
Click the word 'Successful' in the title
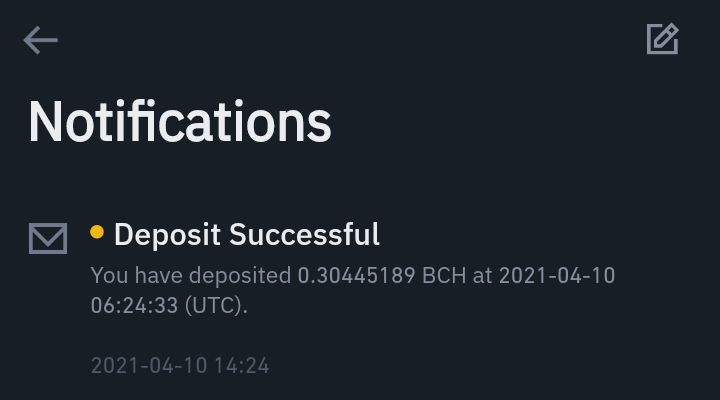click(304, 234)
